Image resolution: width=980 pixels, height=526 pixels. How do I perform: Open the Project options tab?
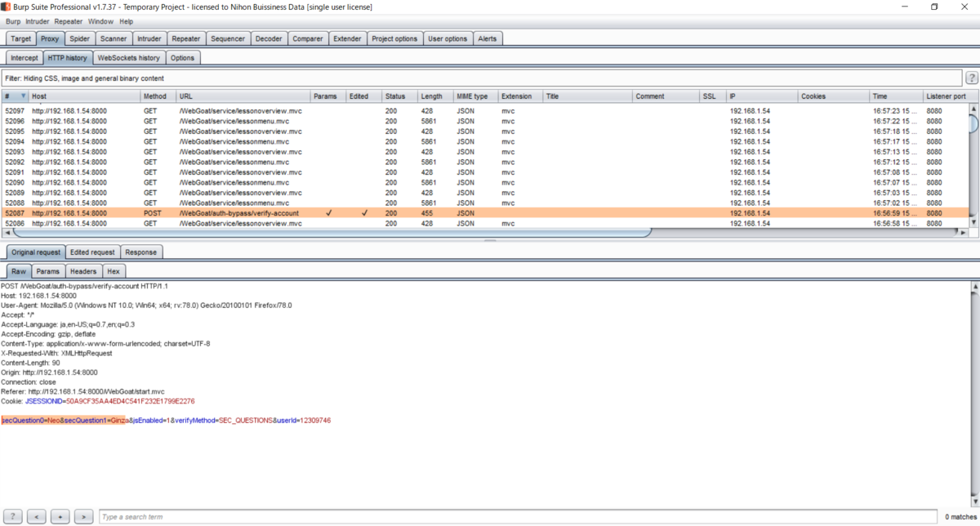(x=395, y=38)
